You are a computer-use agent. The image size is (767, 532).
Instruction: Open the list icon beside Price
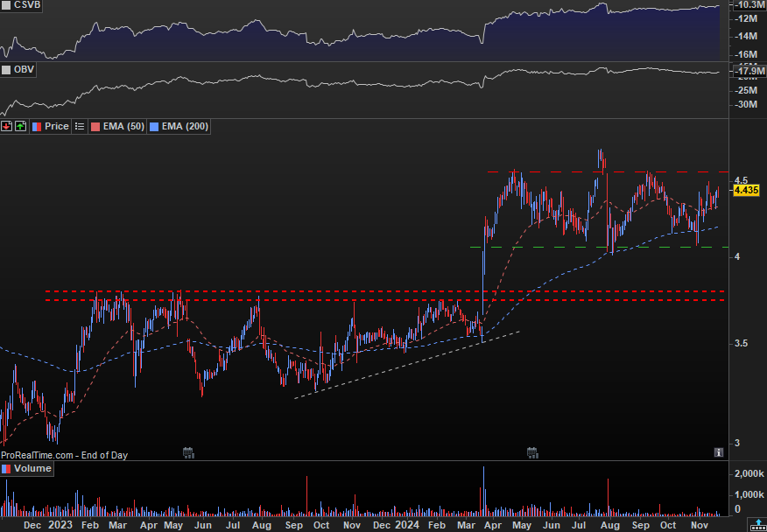coord(80,127)
